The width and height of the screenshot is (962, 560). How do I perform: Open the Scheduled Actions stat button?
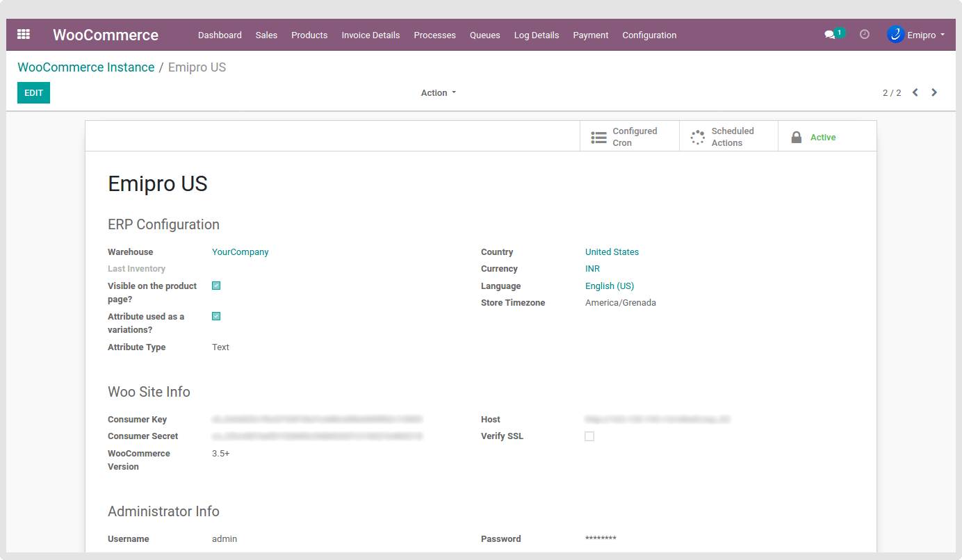pos(728,136)
